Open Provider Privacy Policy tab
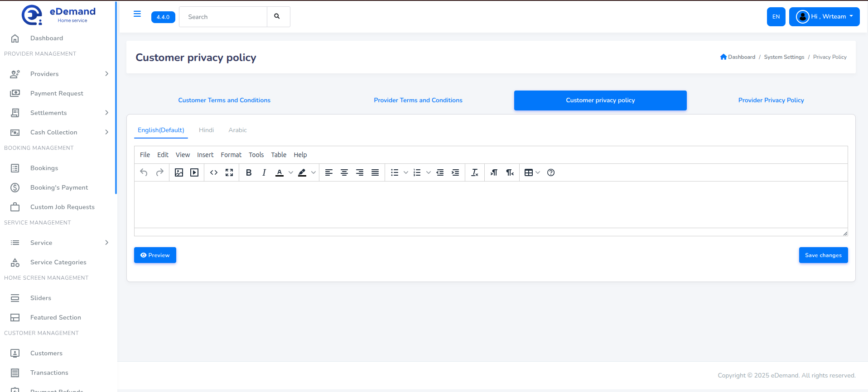The width and height of the screenshot is (868, 392). point(771,100)
